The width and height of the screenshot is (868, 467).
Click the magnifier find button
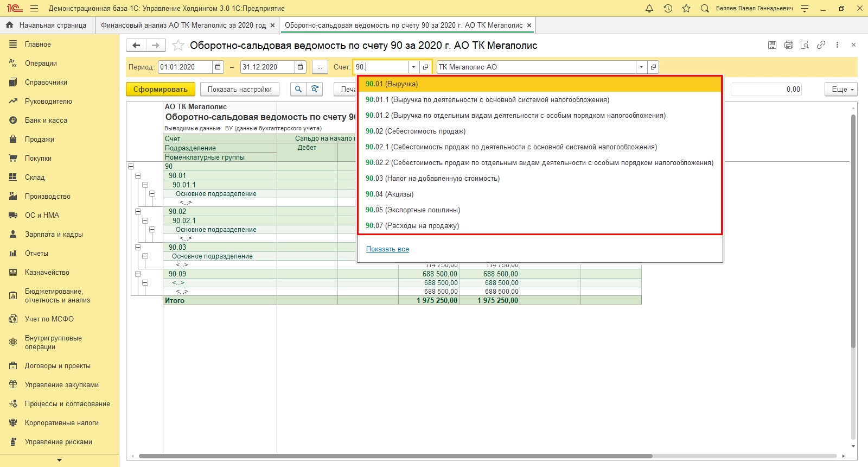coord(298,89)
